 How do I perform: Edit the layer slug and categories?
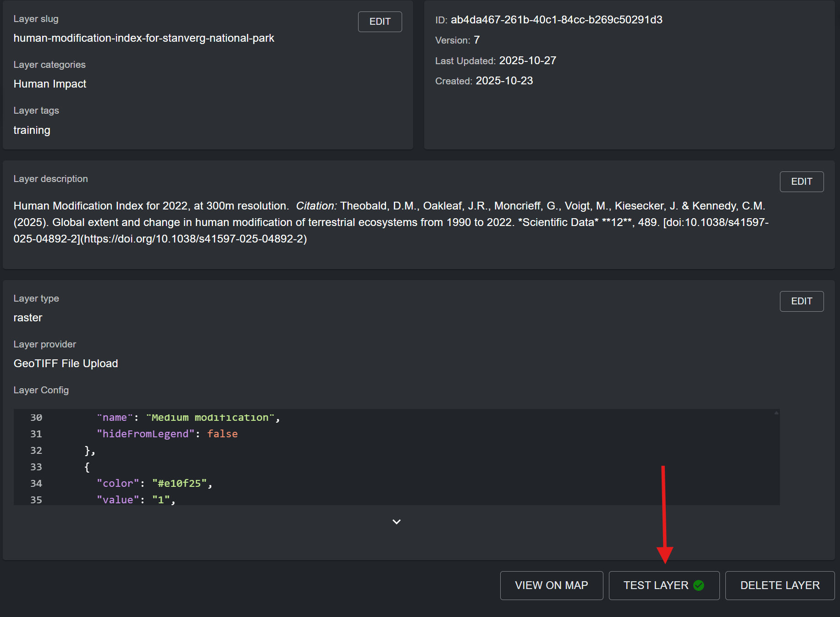[380, 22]
